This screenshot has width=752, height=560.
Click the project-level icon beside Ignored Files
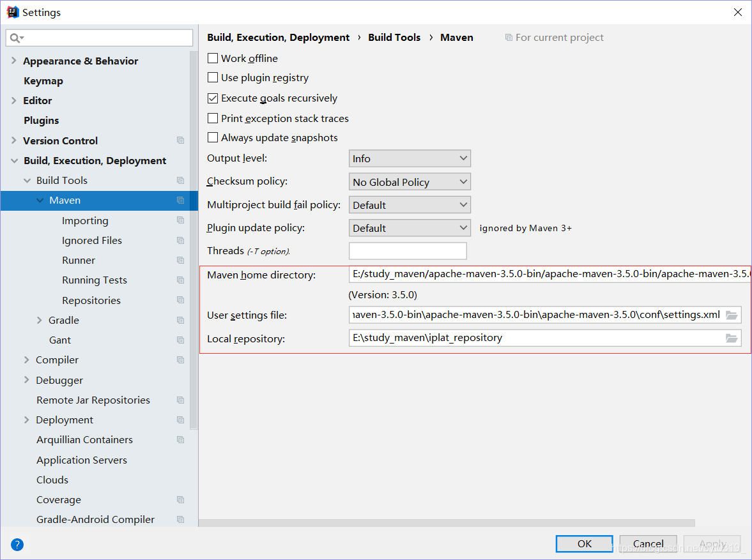tap(180, 240)
